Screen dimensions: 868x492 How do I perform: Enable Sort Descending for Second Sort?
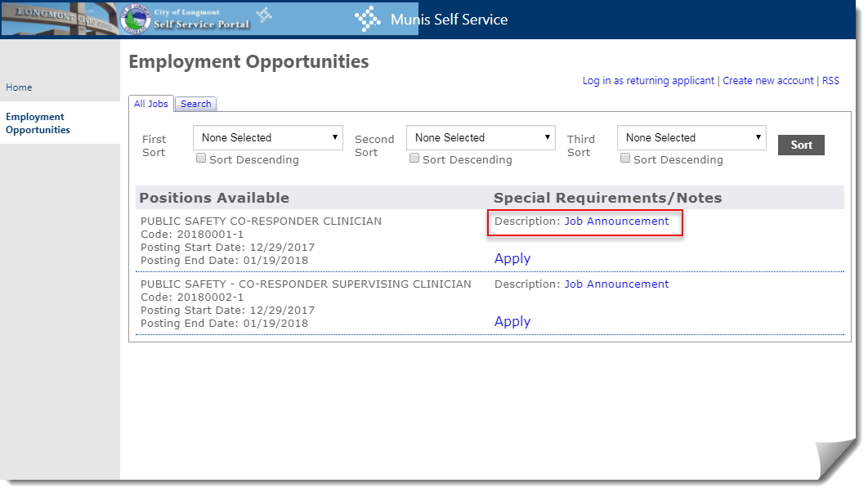[414, 159]
